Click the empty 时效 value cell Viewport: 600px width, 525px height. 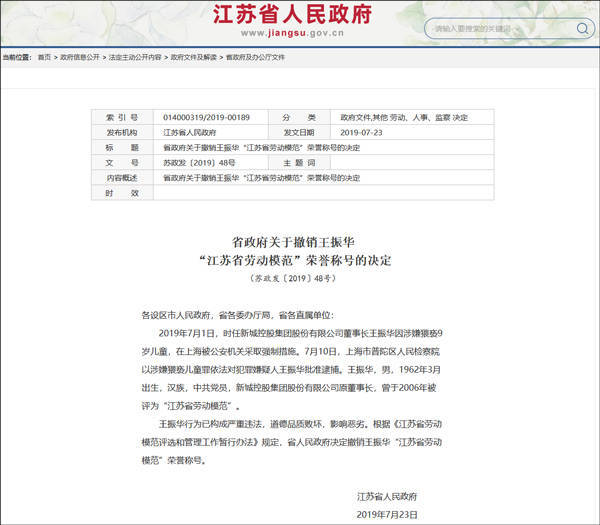click(x=323, y=193)
